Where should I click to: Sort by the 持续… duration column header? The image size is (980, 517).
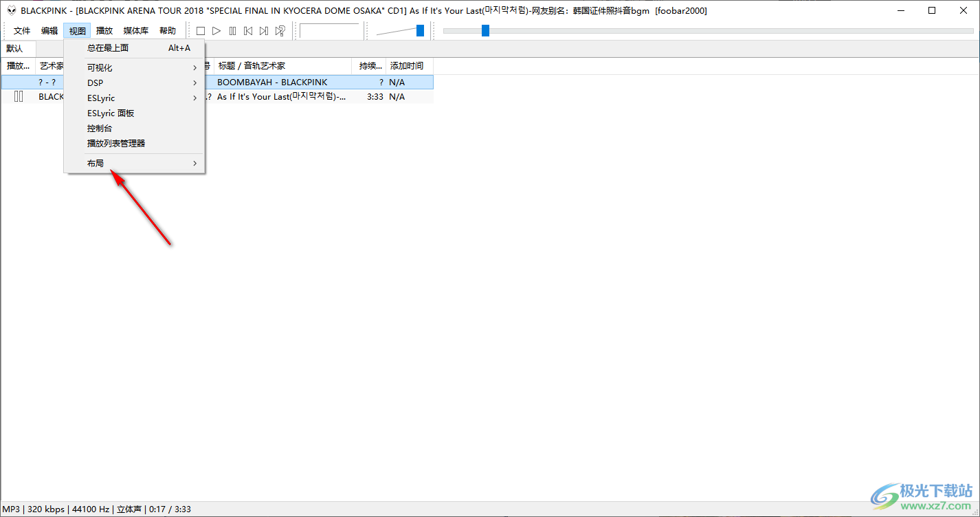(370, 66)
